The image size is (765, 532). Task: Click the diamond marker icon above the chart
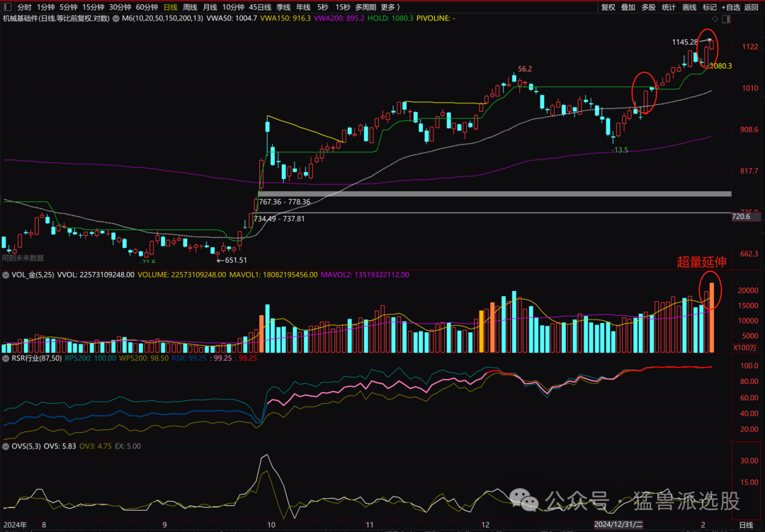click(x=715, y=18)
